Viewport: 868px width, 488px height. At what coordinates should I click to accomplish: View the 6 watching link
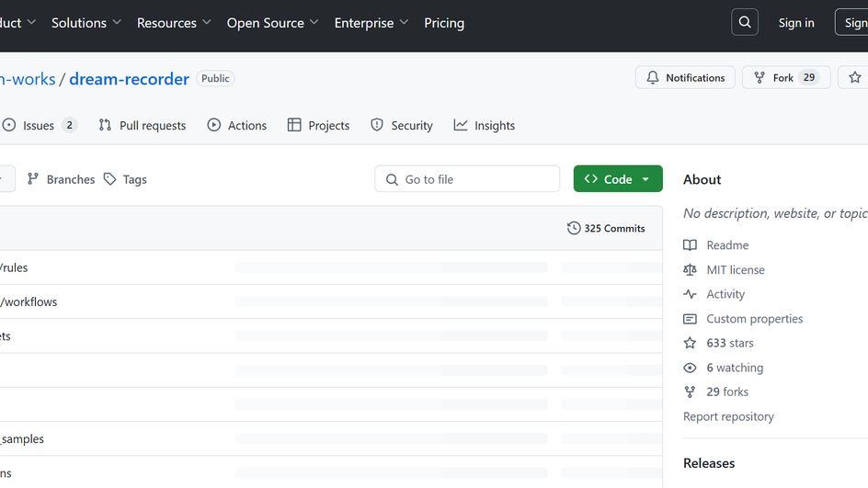[735, 368]
